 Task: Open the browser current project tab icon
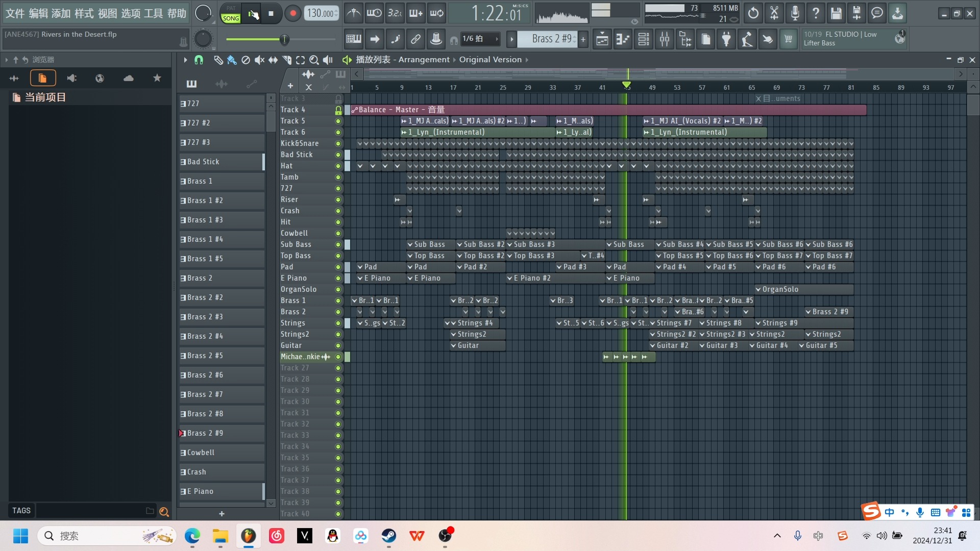coord(43,78)
